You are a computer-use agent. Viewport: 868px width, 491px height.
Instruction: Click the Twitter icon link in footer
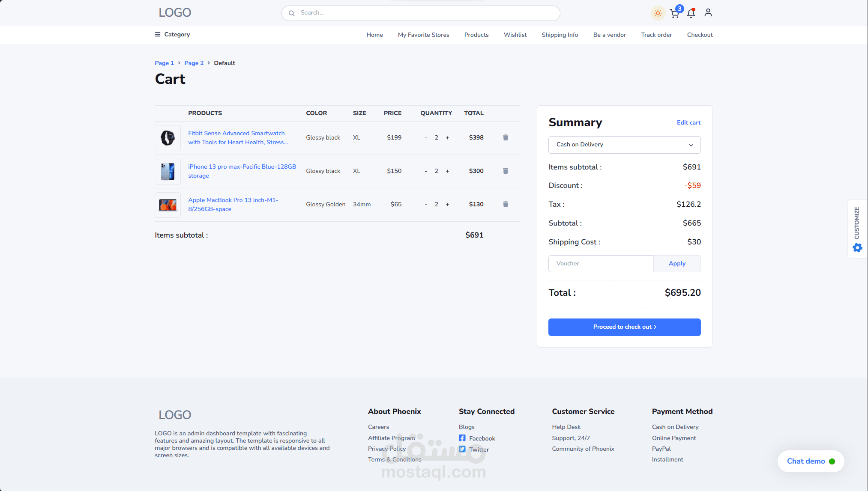tap(462, 449)
